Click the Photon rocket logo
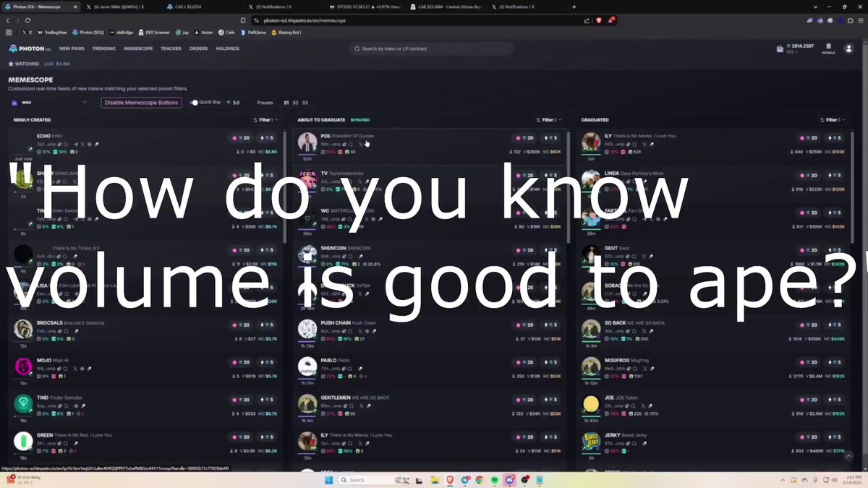 13,48
